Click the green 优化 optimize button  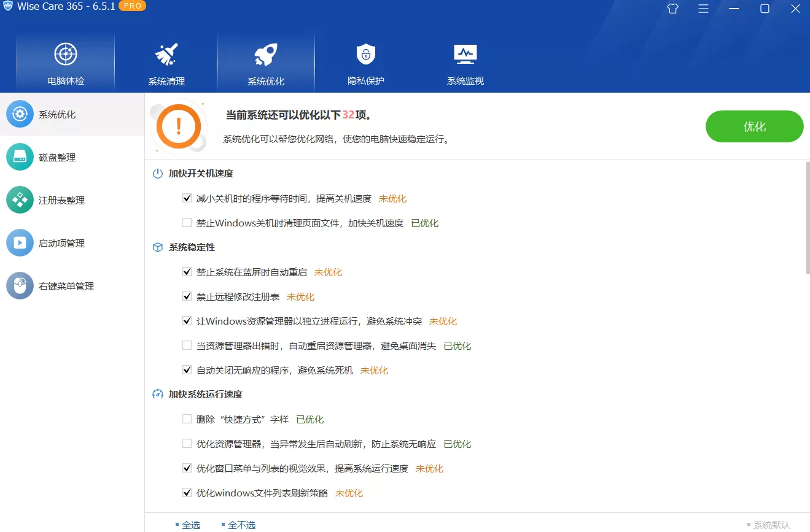pos(754,126)
